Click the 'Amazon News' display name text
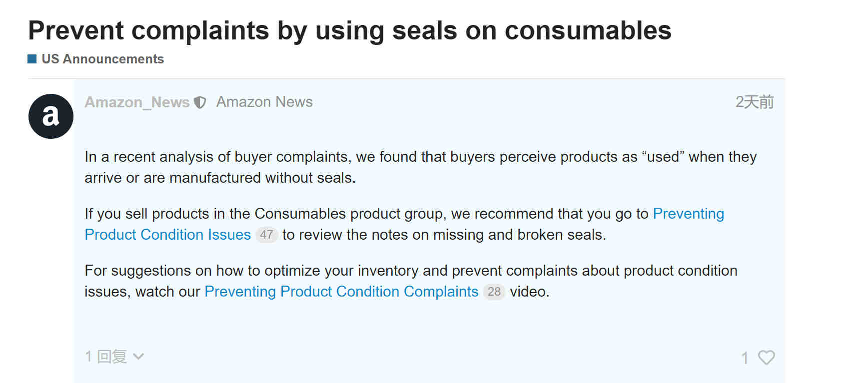Screen dimensions: 868x383 264,102
